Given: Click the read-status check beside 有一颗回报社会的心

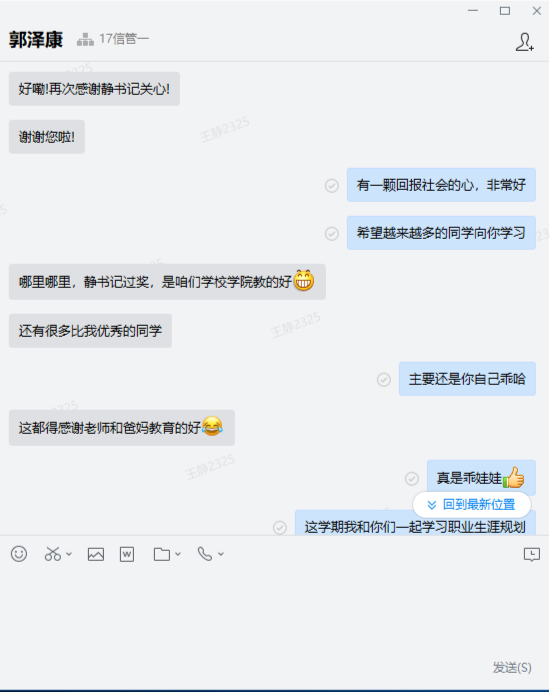Looking at the screenshot, I should [332, 186].
